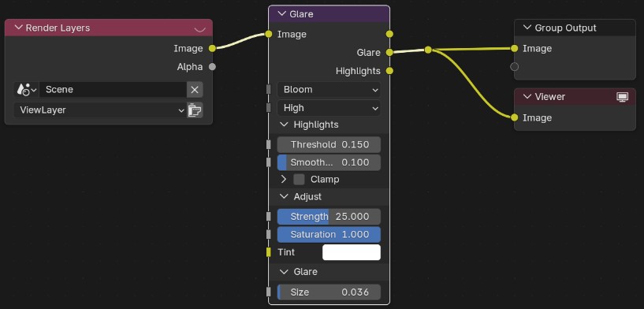This screenshot has width=644, height=309.
Task: Click the Viewer Image input socket
Action: [514, 117]
